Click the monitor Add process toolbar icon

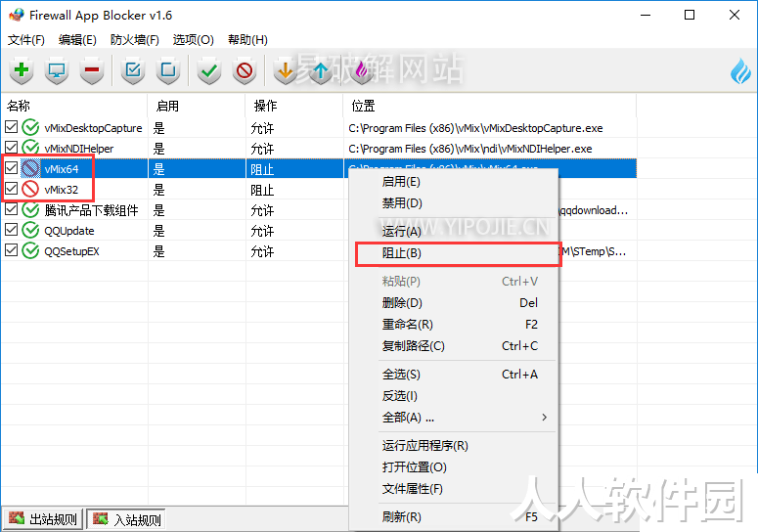(57, 71)
